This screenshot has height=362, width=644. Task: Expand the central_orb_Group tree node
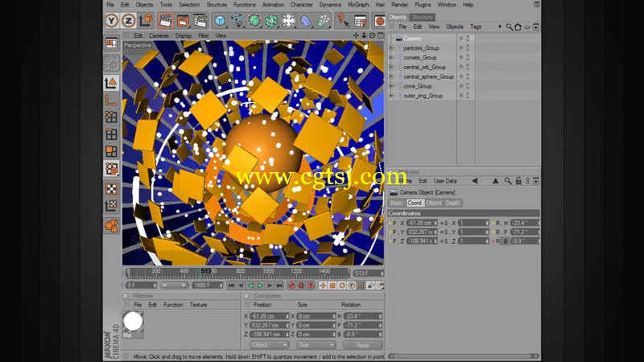(391, 67)
